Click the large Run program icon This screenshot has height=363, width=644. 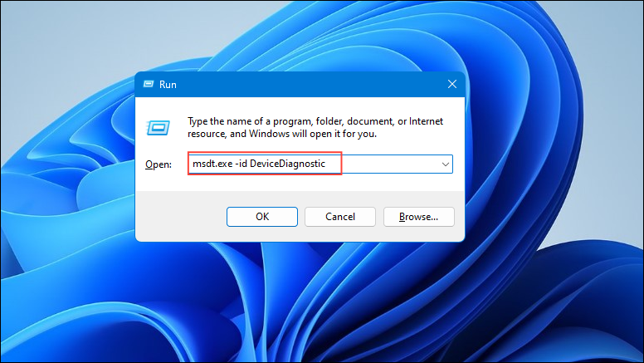[x=159, y=127]
